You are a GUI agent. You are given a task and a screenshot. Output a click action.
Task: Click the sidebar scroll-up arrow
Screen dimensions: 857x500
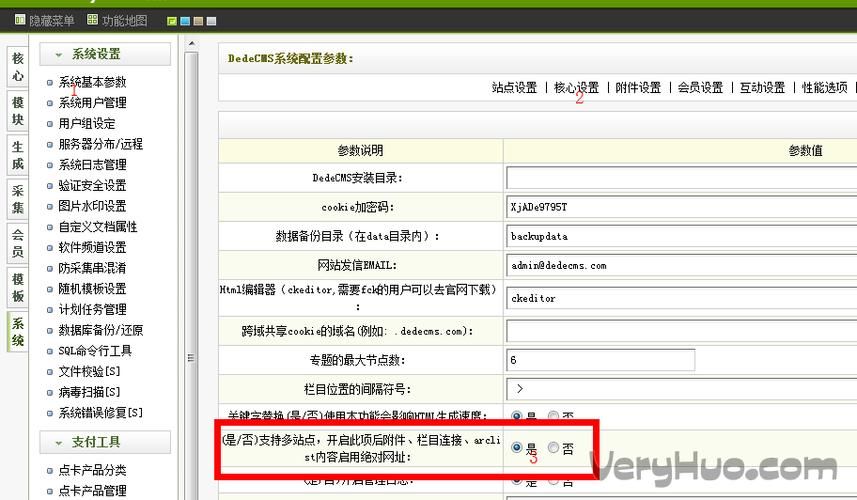tap(191, 44)
